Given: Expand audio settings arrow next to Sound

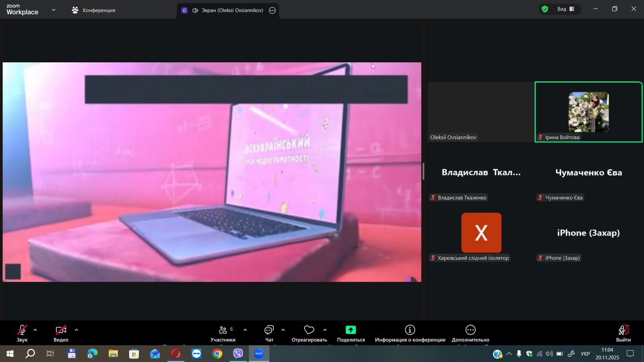Looking at the screenshot, I should tap(35, 330).
